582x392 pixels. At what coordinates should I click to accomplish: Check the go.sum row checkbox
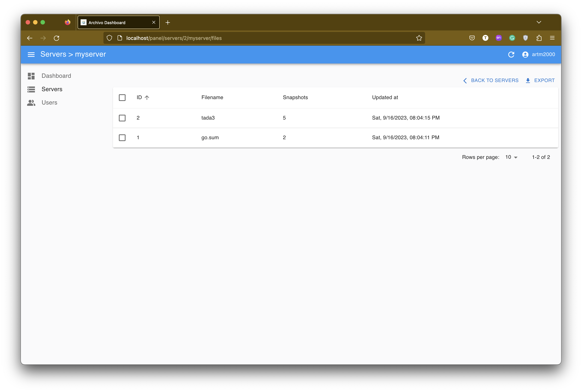(x=122, y=138)
